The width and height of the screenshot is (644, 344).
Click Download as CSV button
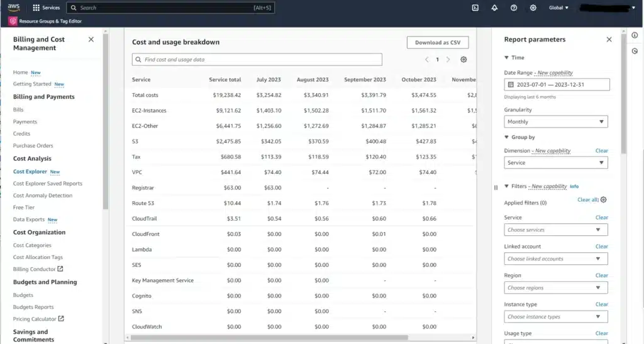pyautogui.click(x=438, y=42)
